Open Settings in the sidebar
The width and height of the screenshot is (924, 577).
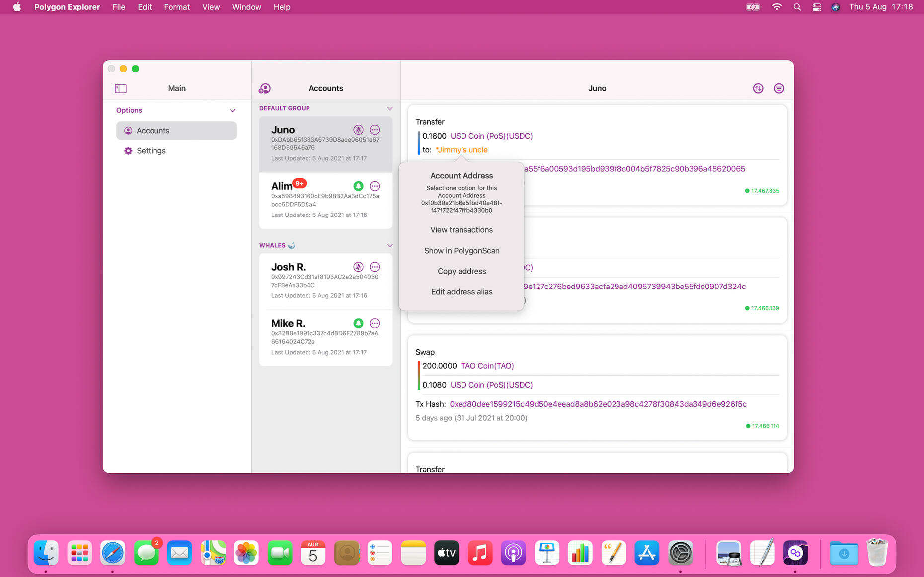click(151, 151)
